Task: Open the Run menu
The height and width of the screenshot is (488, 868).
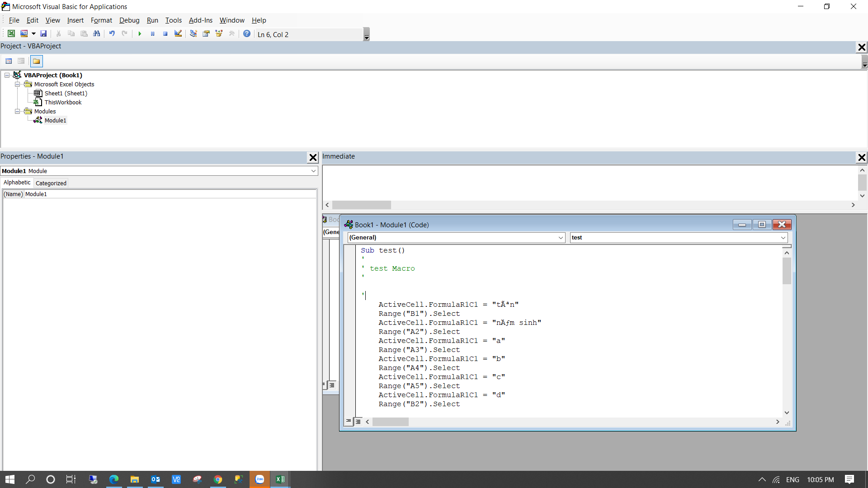Action: 152,20
